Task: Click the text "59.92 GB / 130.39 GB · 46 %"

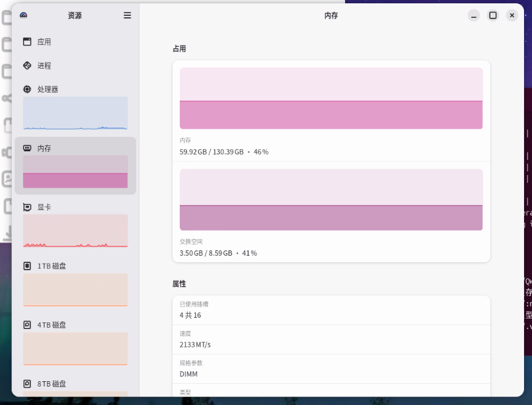Action: tap(224, 152)
